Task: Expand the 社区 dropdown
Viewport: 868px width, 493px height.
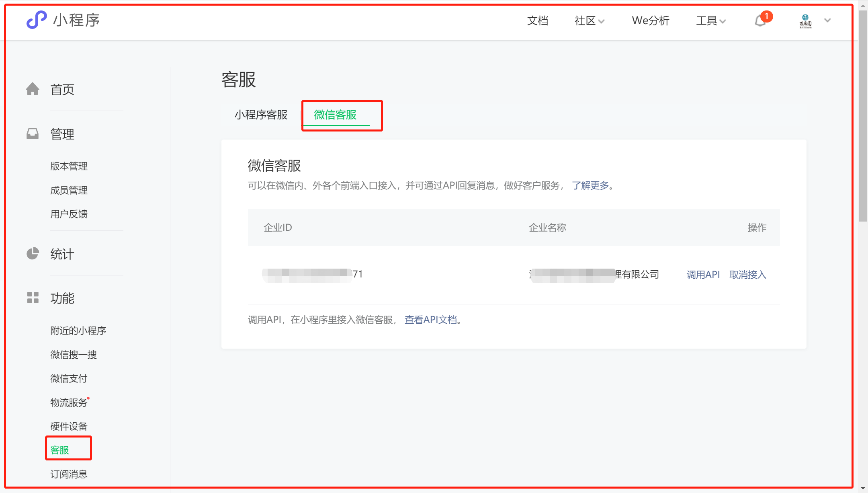Action: point(589,21)
